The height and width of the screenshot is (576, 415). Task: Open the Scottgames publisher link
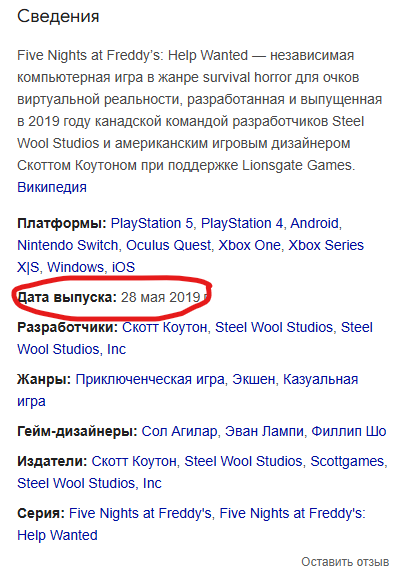347,461
